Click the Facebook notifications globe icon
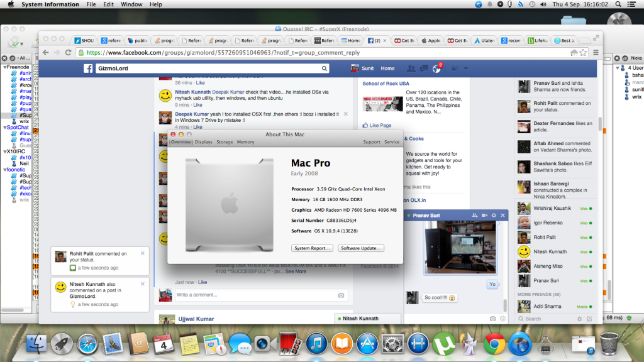Viewport: 644px width, 362px height. click(437, 68)
